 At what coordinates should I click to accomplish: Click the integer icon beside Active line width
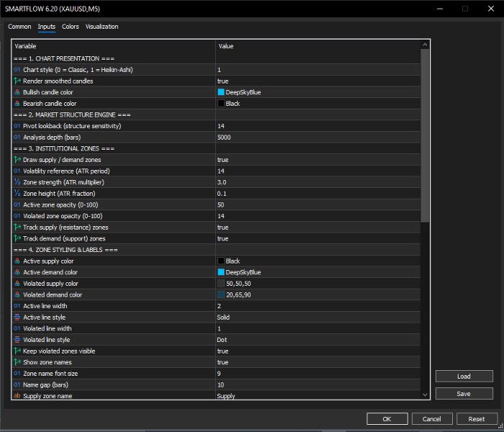pyautogui.click(x=17, y=306)
